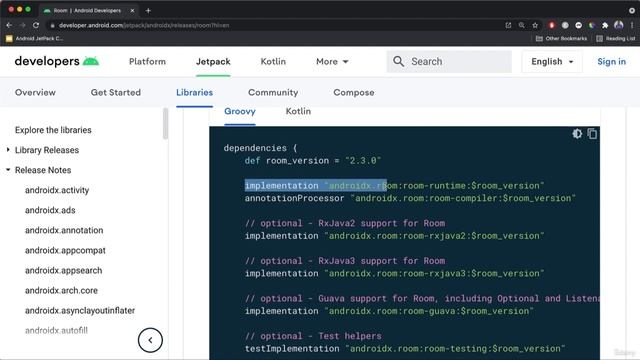Open the Reading List
This screenshot has height=360, width=640.
coord(616,38)
